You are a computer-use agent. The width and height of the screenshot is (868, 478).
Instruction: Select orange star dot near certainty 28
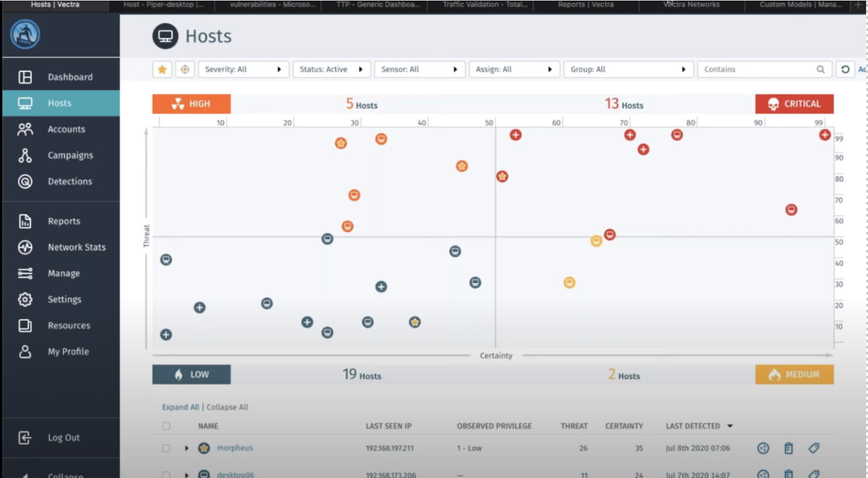341,143
